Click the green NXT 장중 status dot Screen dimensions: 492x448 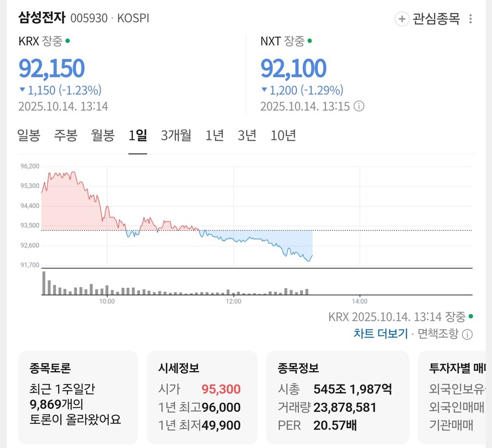click(x=309, y=40)
